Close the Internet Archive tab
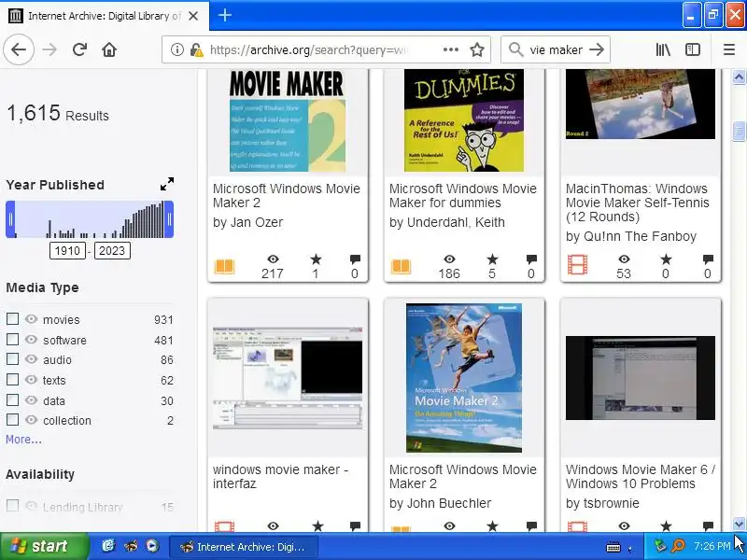Viewport: 747px width, 560px height. pyautogui.click(x=193, y=16)
